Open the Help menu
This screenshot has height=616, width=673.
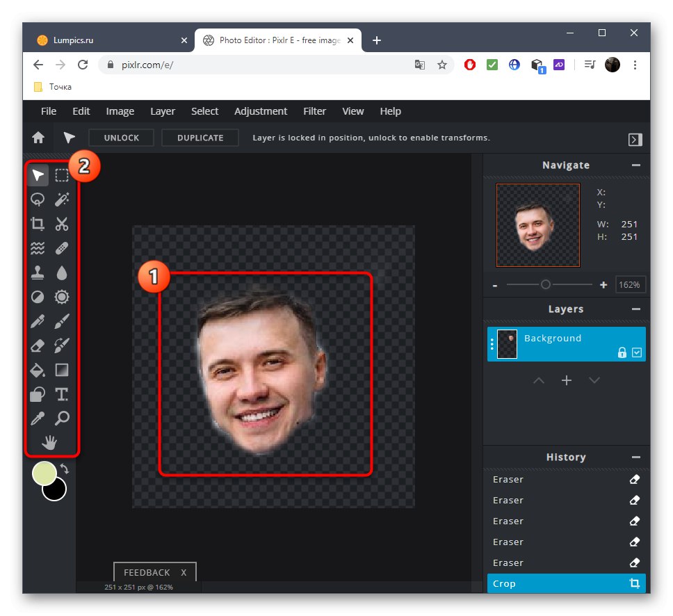[x=390, y=111]
